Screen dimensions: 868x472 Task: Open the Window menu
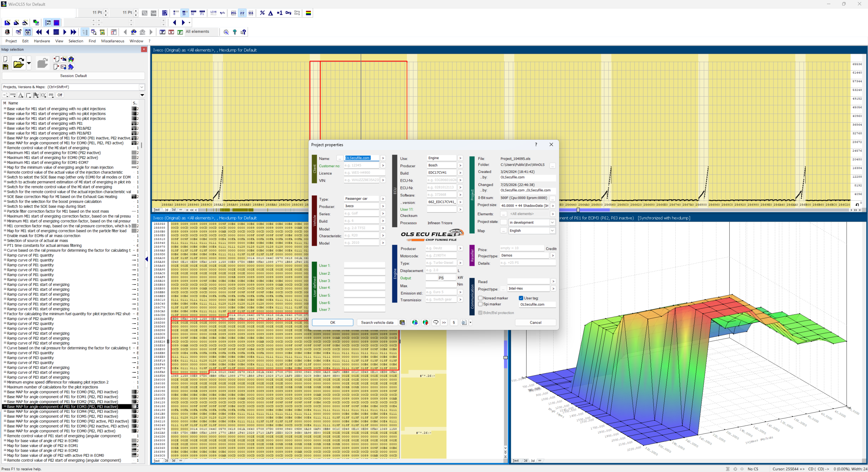click(136, 41)
